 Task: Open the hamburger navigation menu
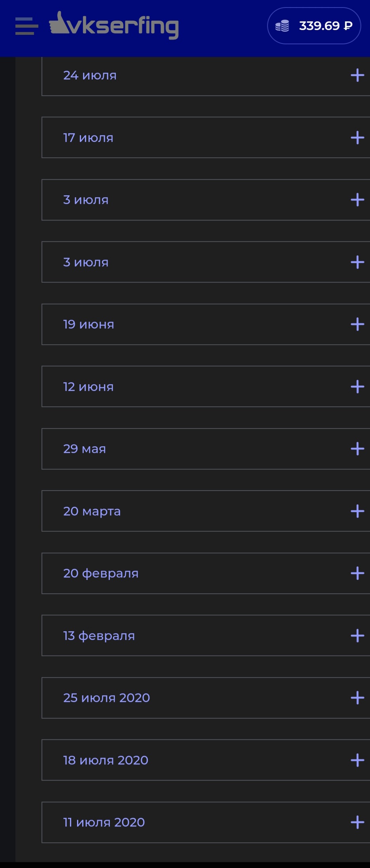click(x=26, y=26)
